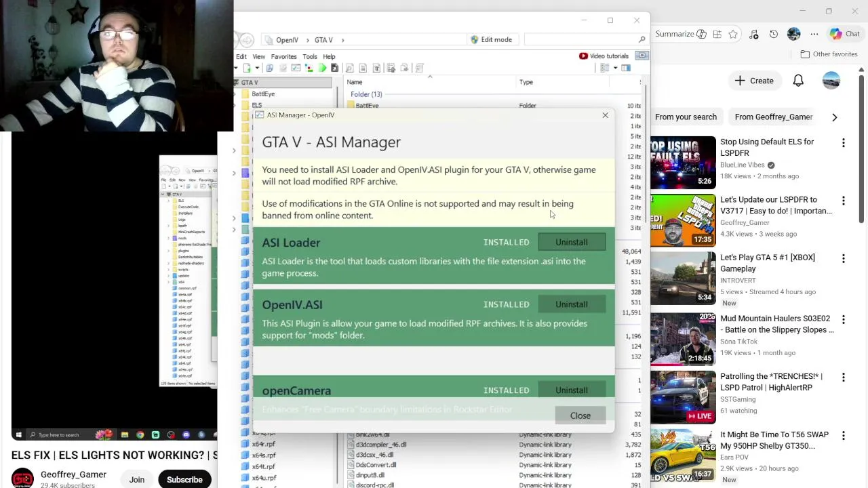868x488 pixels.
Task: Show more filter chips with the arrow
Action: tap(834, 117)
